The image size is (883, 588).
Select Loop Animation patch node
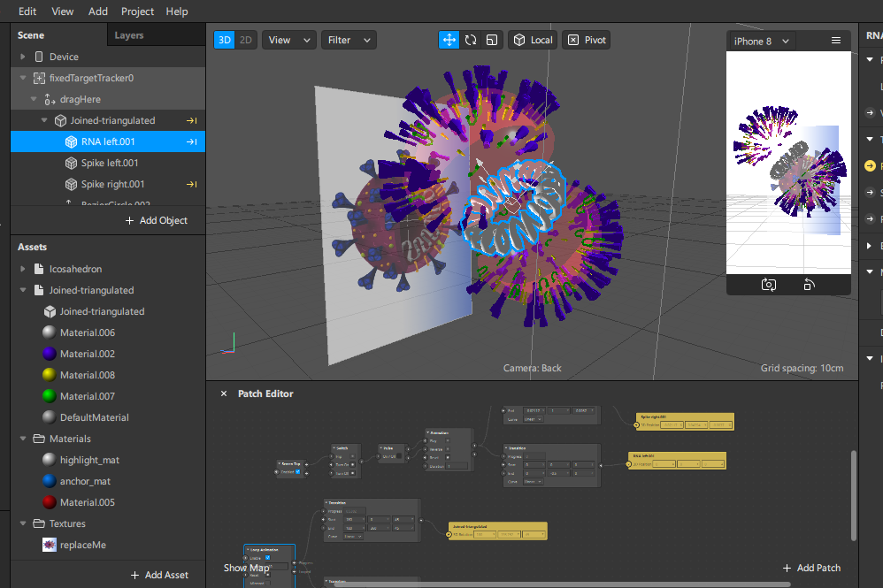tap(269, 566)
